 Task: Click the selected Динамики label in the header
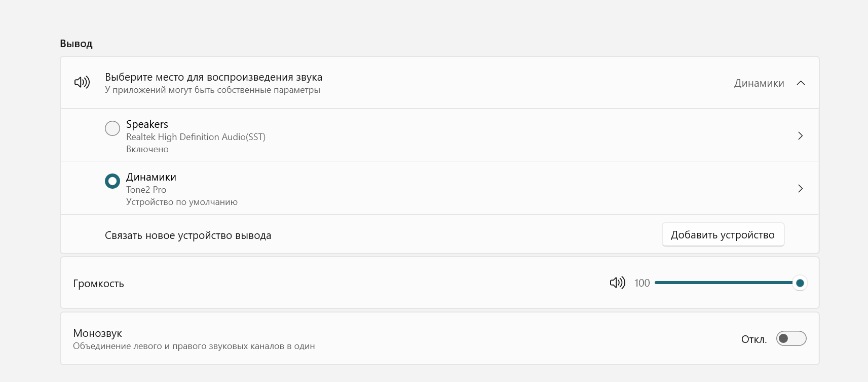(x=759, y=83)
